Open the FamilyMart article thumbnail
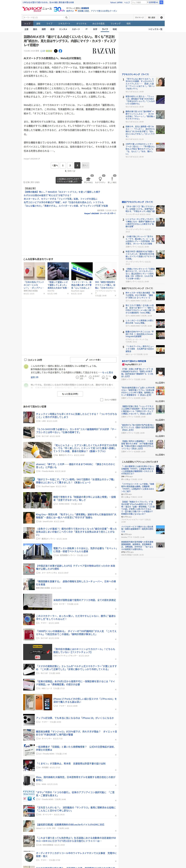The height and width of the screenshot is (868, 186). pyautogui.click(x=82, y=271)
